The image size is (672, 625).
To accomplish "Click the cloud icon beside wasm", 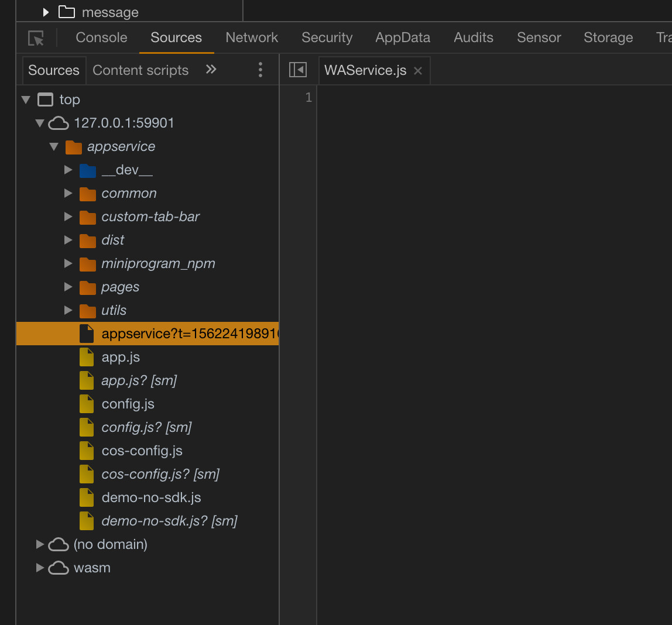I will [59, 568].
